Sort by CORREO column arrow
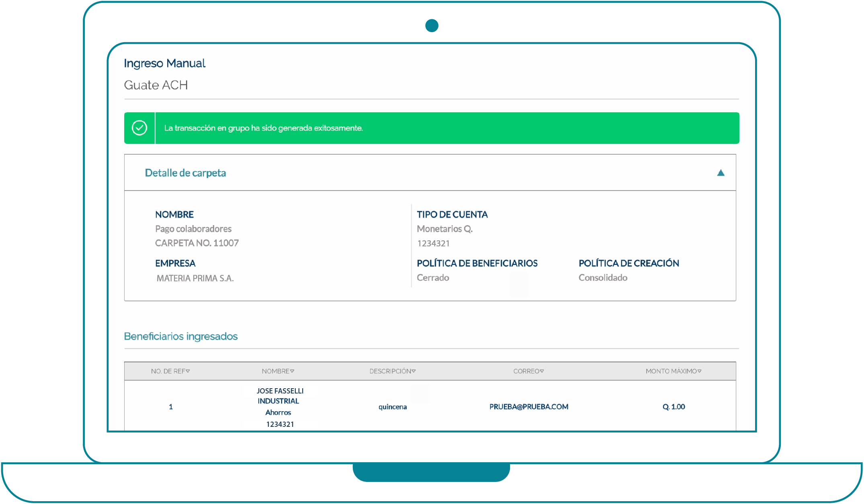The height and width of the screenshot is (504, 864). 542,371
